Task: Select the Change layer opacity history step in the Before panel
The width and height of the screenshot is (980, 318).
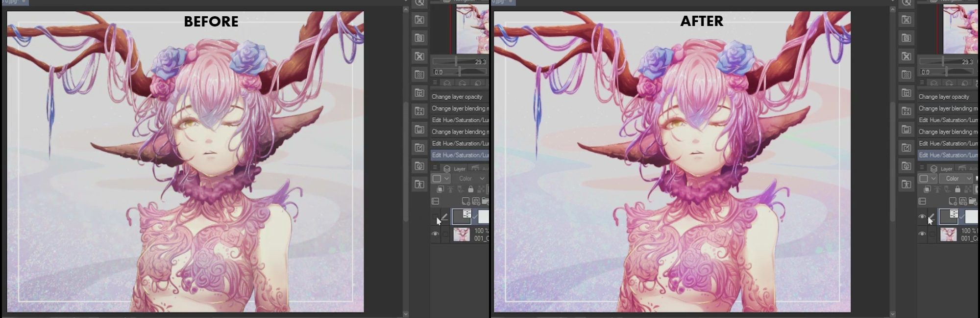Action: (x=460, y=97)
